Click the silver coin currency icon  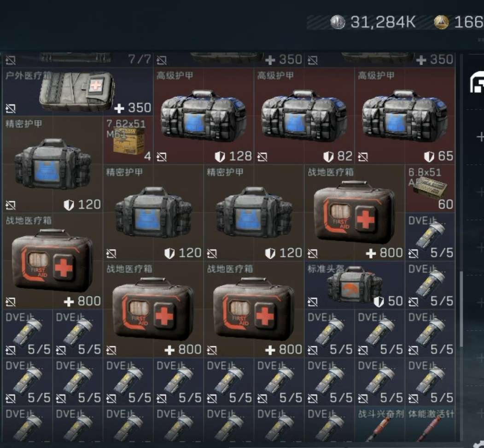pyautogui.click(x=338, y=22)
